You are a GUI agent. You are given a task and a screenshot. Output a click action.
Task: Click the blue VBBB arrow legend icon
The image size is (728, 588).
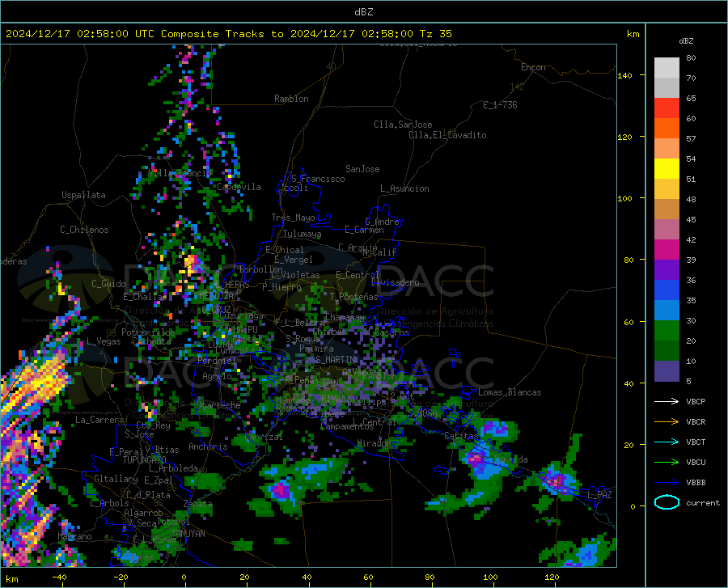point(667,483)
